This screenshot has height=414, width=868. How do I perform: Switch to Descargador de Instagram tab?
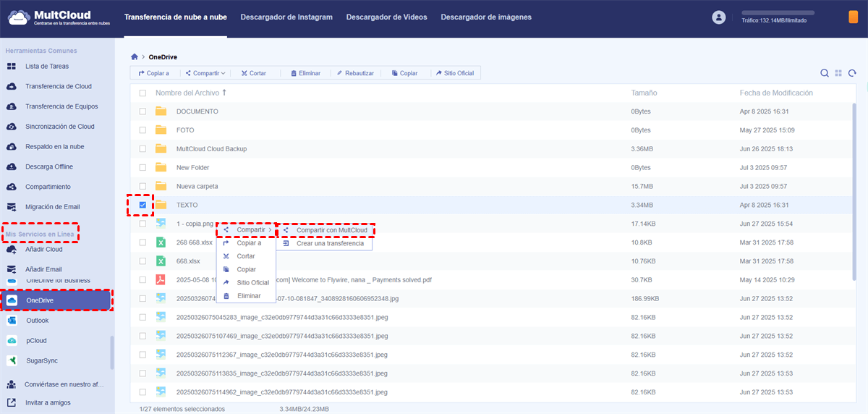tap(286, 17)
